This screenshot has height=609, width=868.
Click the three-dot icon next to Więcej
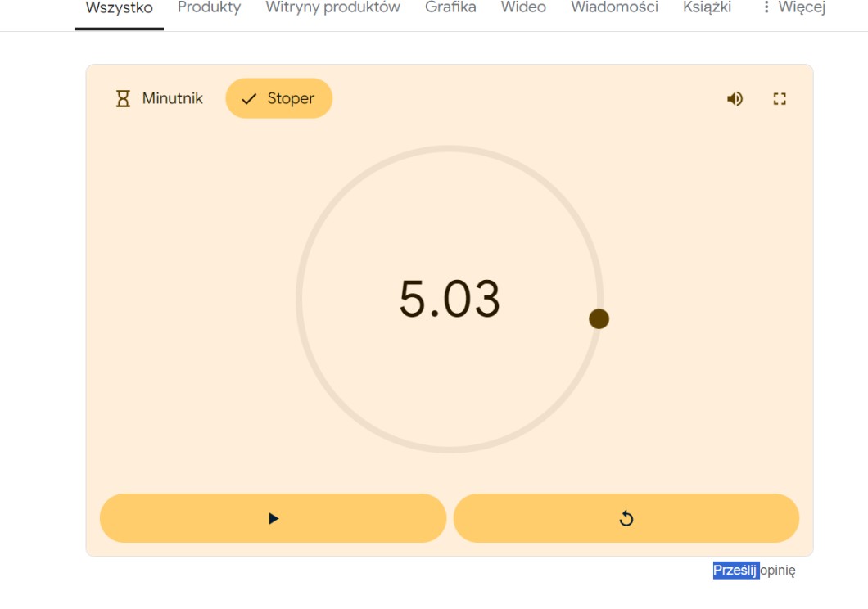click(766, 7)
